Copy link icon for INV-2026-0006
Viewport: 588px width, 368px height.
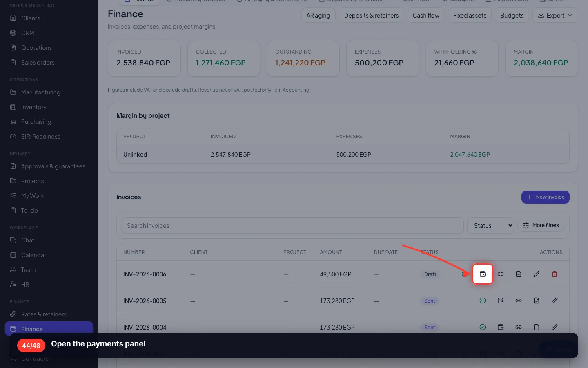click(501, 274)
